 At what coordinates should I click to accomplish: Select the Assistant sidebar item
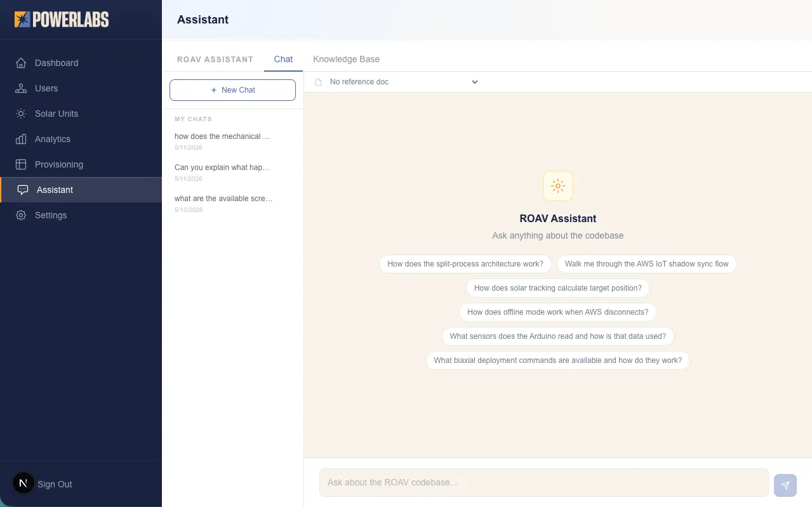[81, 190]
